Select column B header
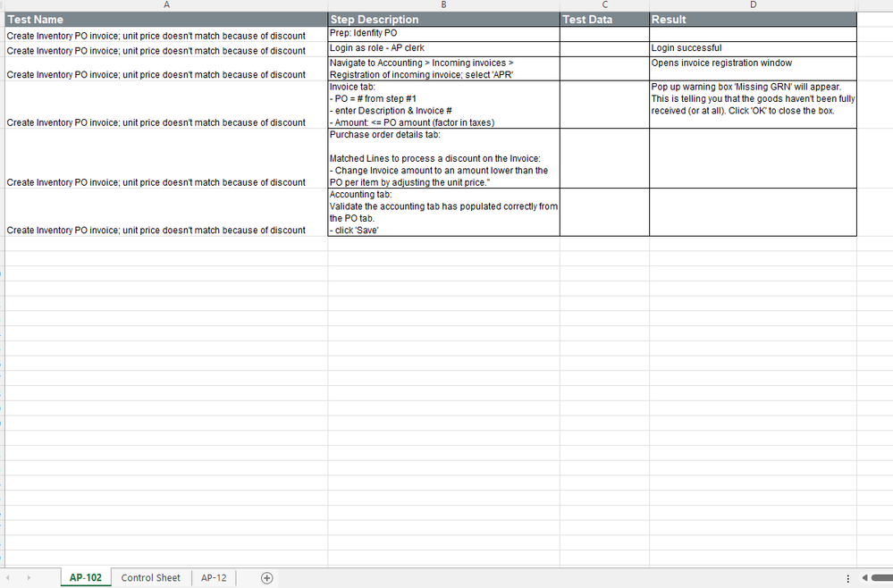The image size is (893, 588). click(442, 4)
